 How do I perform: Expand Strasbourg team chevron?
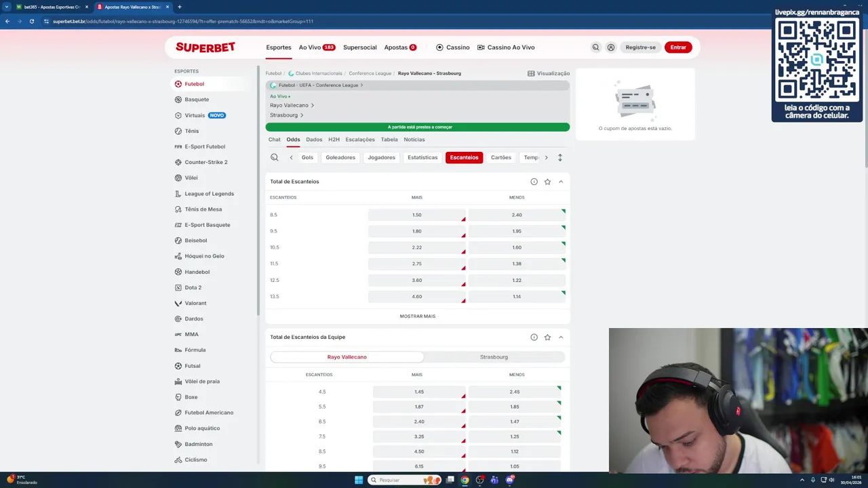(302, 115)
